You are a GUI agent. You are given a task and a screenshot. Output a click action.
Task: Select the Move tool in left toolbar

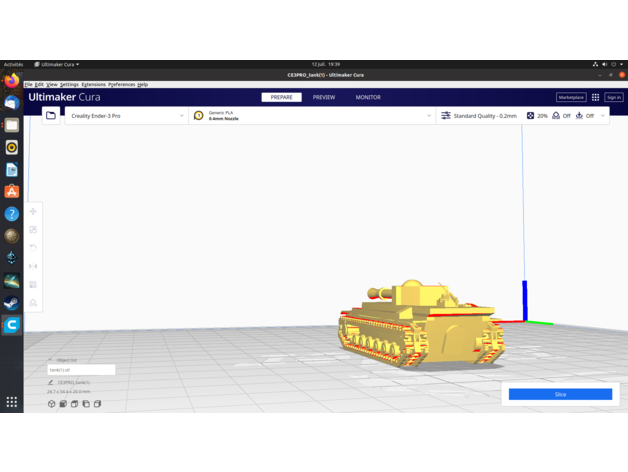point(33,212)
